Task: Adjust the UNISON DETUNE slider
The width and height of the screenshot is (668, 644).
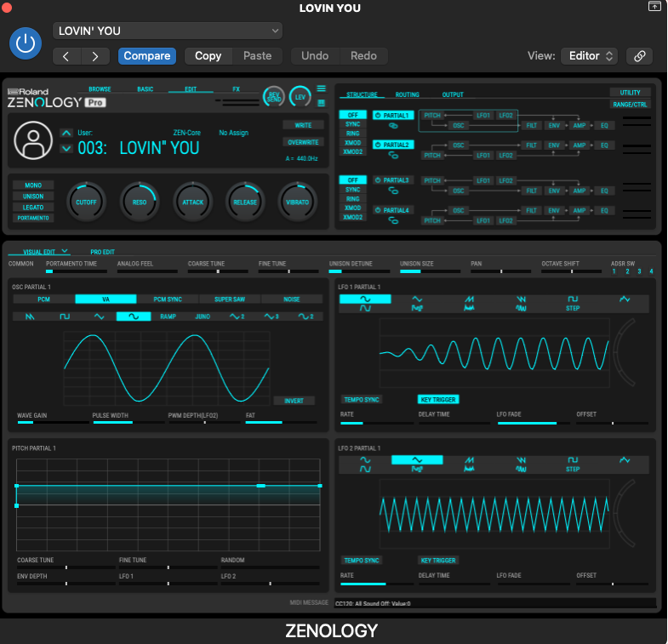Action: [x=359, y=271]
